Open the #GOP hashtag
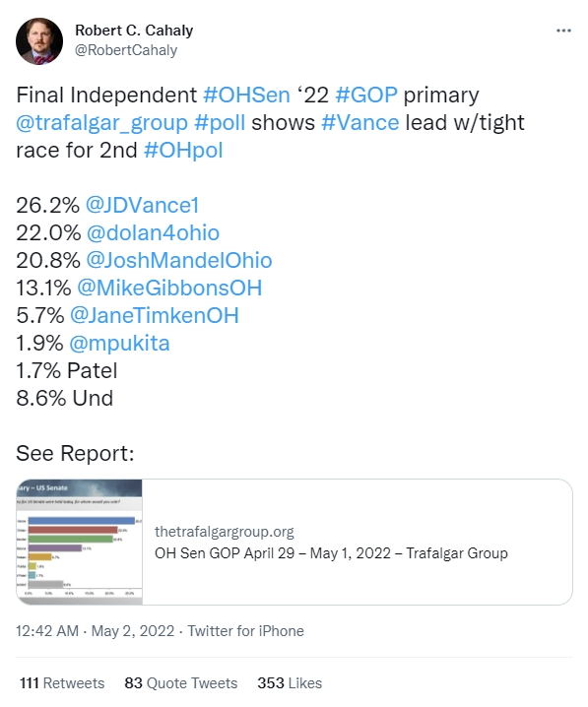This screenshot has height=707, width=588. (366, 96)
